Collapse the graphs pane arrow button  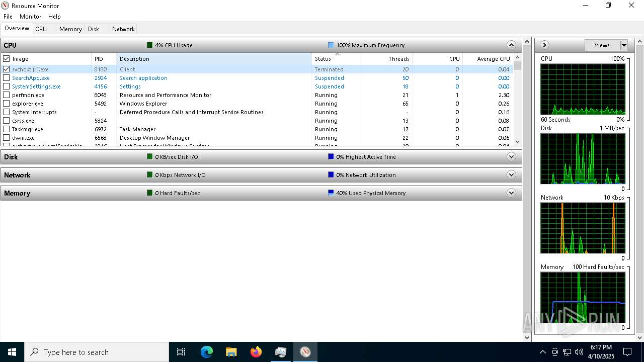point(544,45)
